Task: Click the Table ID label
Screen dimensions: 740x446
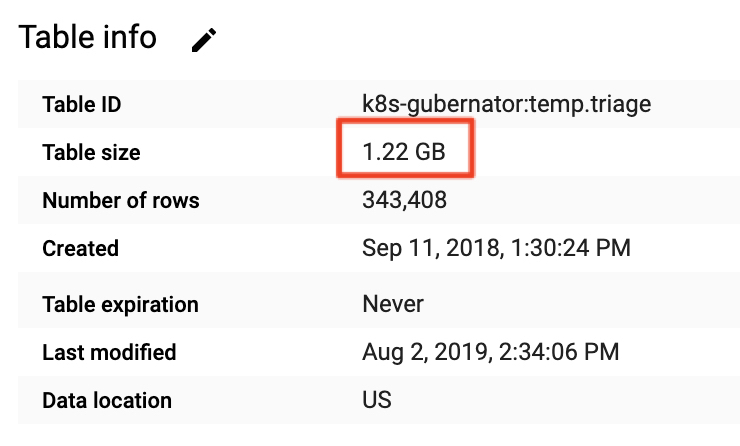Action: point(82,104)
